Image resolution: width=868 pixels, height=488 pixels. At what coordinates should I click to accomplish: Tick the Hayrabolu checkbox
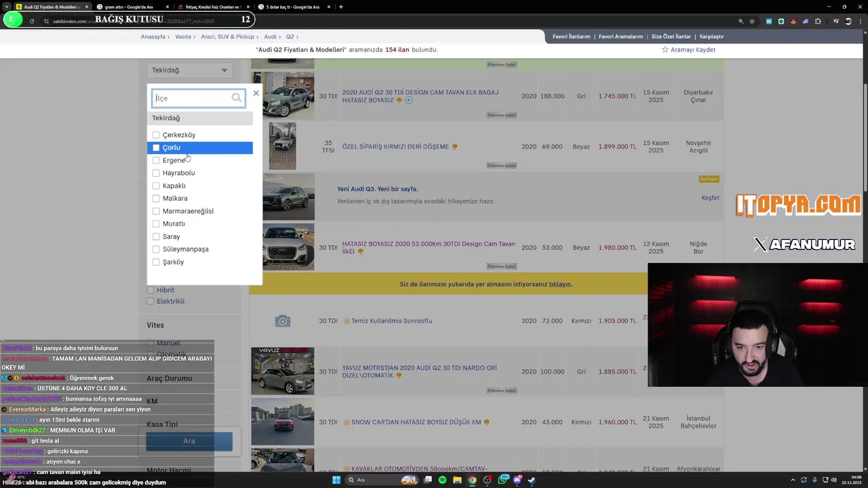pyautogui.click(x=156, y=173)
